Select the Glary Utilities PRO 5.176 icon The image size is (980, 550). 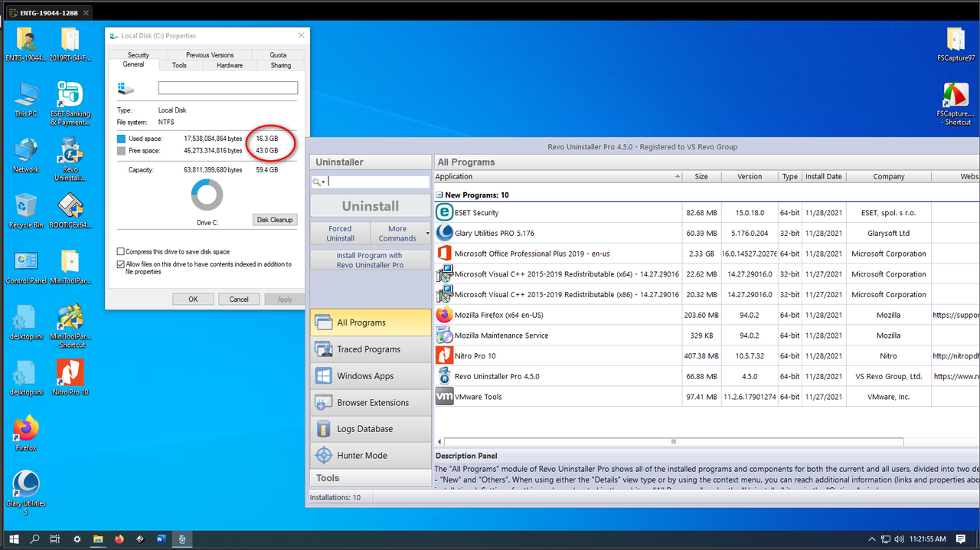(444, 233)
